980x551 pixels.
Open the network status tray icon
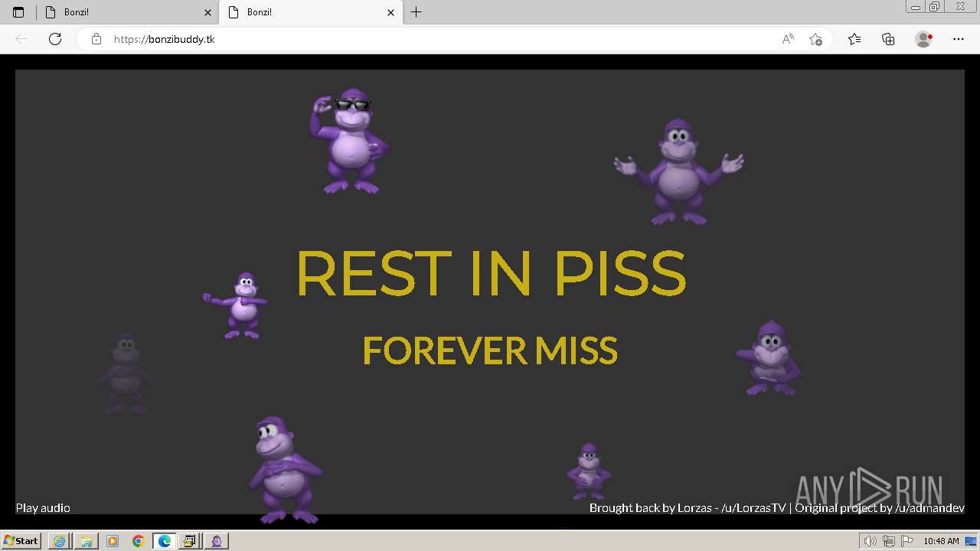(888, 541)
